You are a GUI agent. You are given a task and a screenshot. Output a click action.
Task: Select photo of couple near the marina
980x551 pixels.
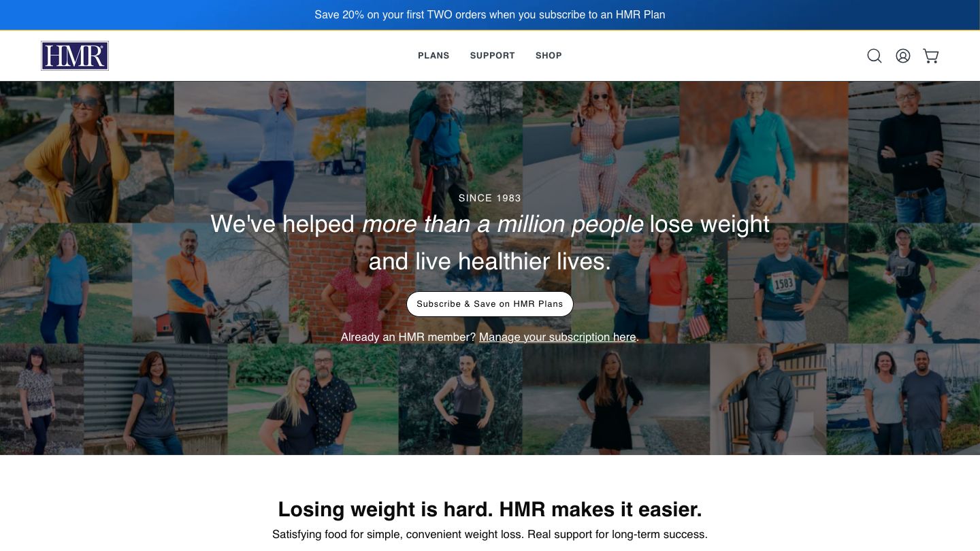903,399
